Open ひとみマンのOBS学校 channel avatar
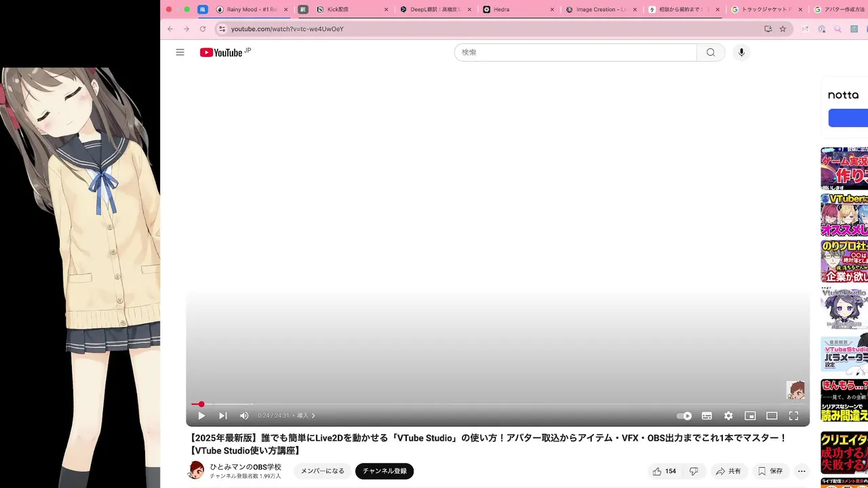The height and width of the screenshot is (488, 868). click(x=196, y=470)
